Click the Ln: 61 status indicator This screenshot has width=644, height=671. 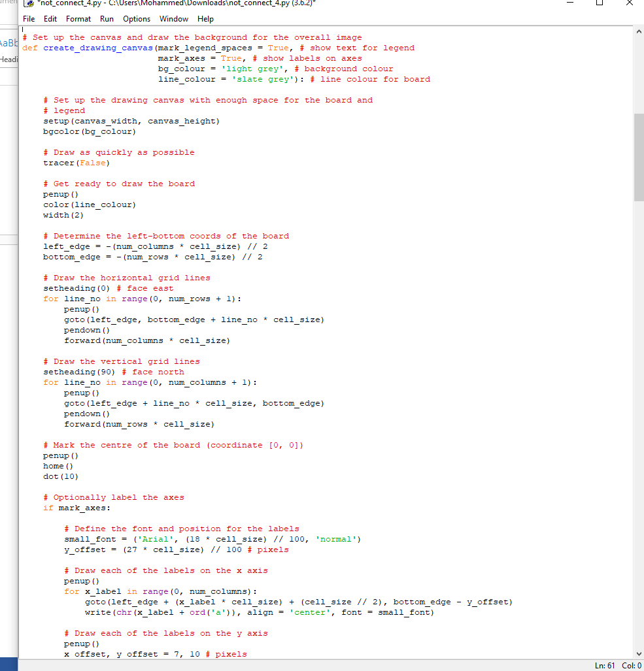coord(604,665)
